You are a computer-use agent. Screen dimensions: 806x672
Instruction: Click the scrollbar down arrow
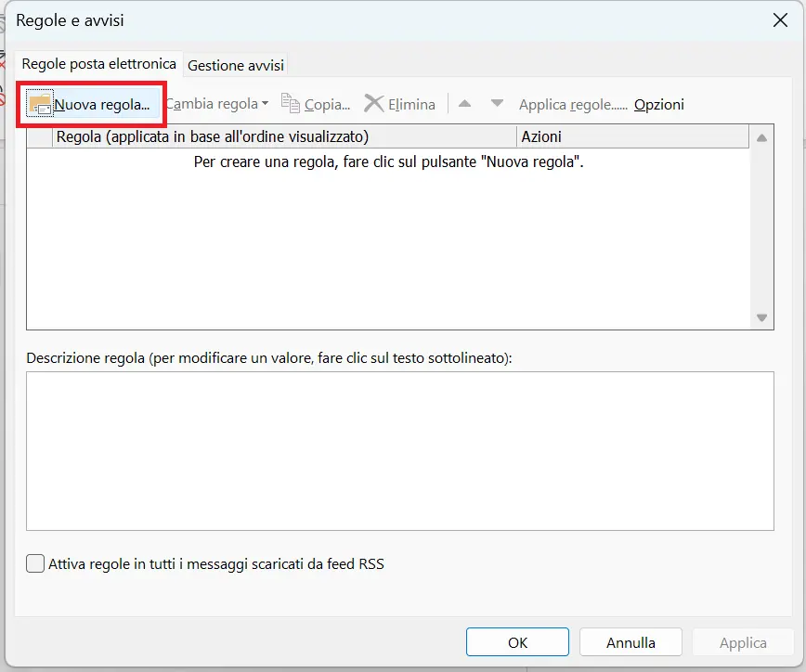[x=761, y=317]
